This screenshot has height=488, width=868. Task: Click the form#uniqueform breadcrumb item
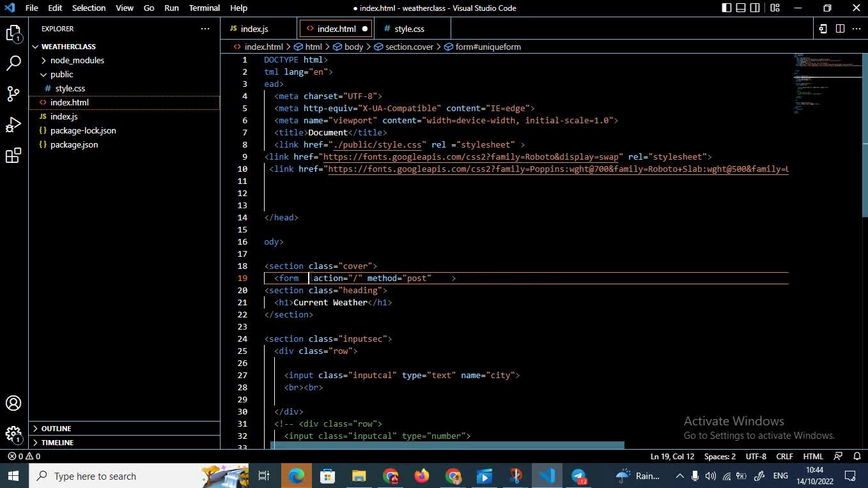[483, 47]
